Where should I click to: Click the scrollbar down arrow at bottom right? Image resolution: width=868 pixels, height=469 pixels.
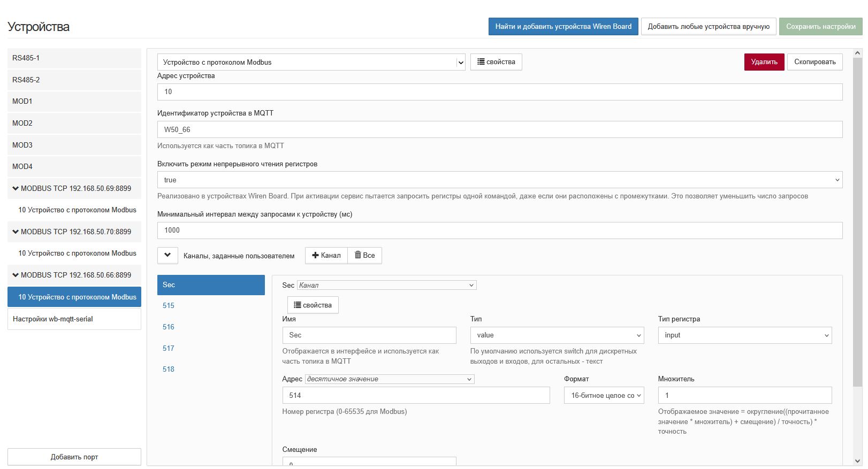point(857,461)
